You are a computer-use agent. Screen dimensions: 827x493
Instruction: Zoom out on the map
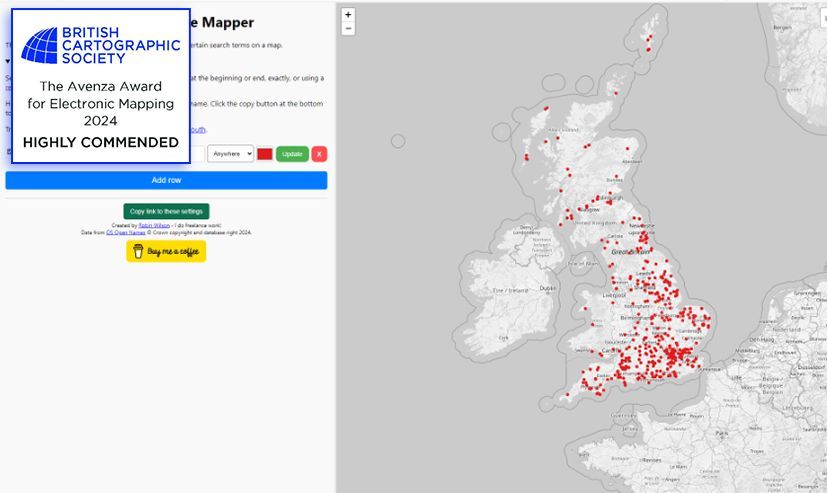click(348, 28)
